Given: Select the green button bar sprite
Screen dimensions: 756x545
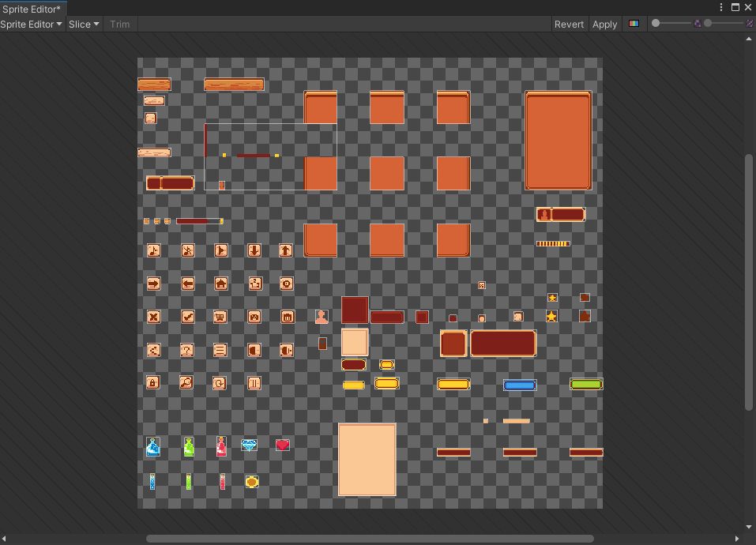Looking at the screenshot, I should [x=586, y=384].
